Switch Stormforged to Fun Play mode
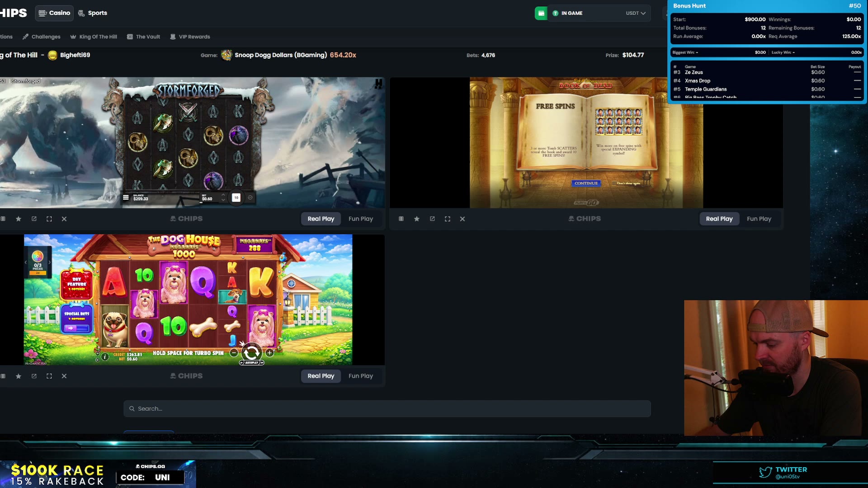This screenshot has height=488, width=868. click(361, 219)
